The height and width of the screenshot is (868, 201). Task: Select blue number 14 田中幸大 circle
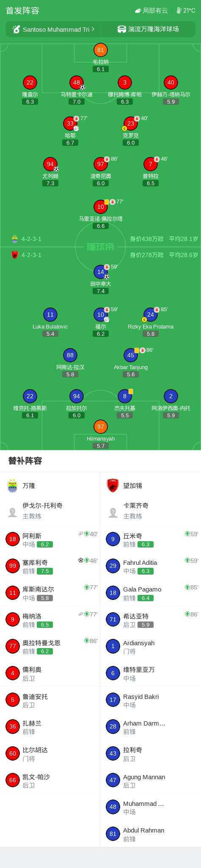100,272
